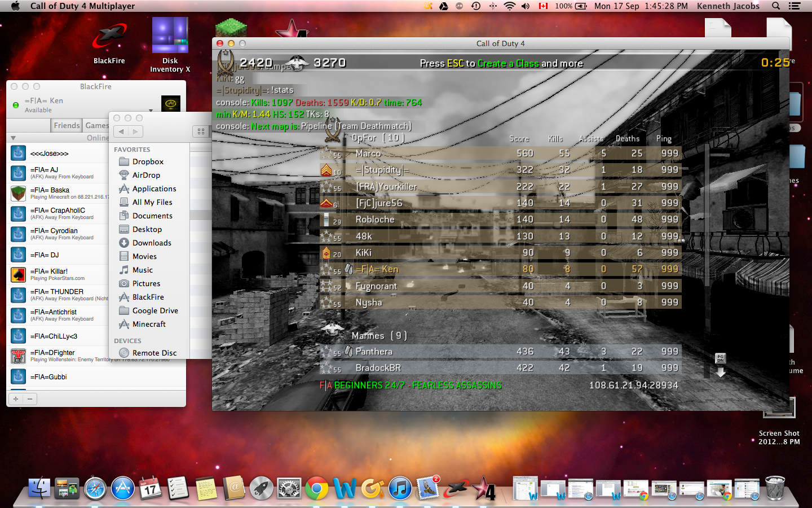Select friend =FIA=Gubbi in BlackFire

(96, 376)
